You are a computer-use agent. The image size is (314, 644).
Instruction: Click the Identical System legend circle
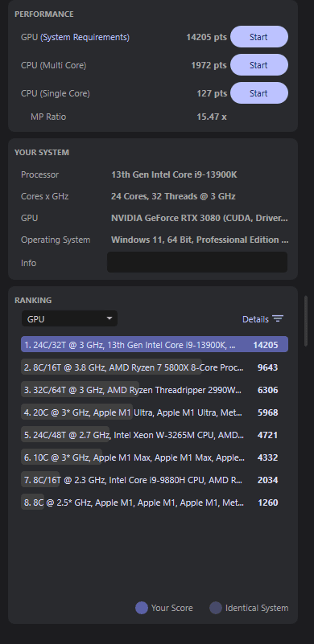coord(216,608)
